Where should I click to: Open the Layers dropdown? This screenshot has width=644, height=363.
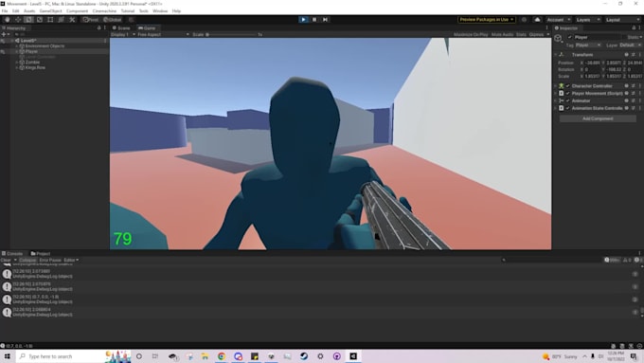tap(587, 20)
